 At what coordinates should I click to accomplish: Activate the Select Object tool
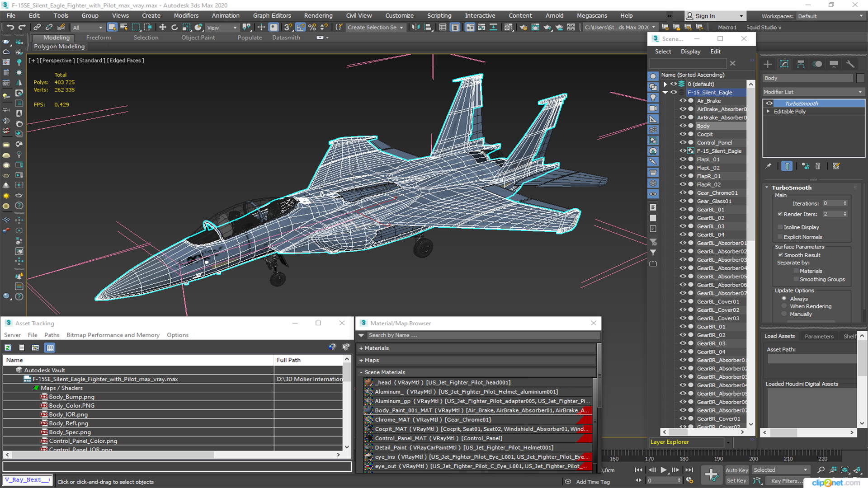pos(112,28)
